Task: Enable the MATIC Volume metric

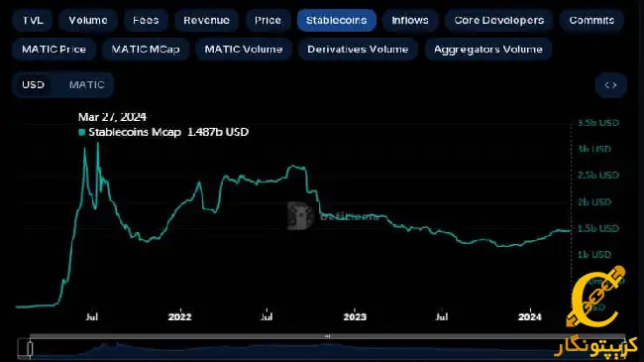Action: point(244,50)
